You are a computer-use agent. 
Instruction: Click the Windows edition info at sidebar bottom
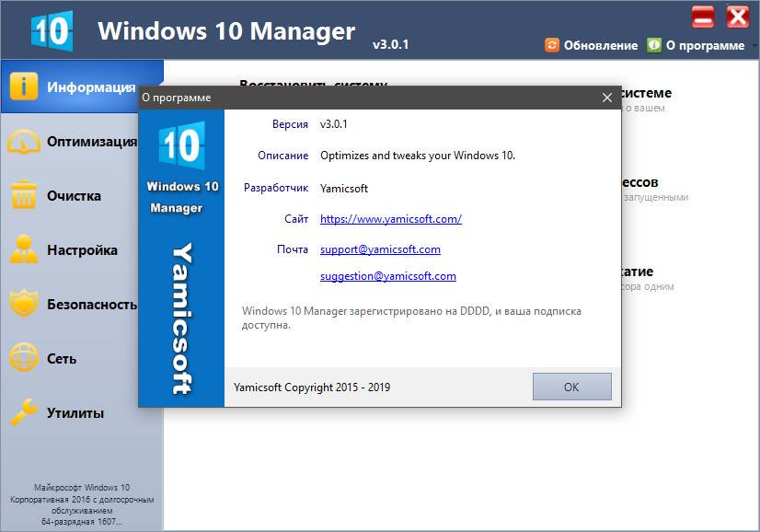(x=82, y=504)
